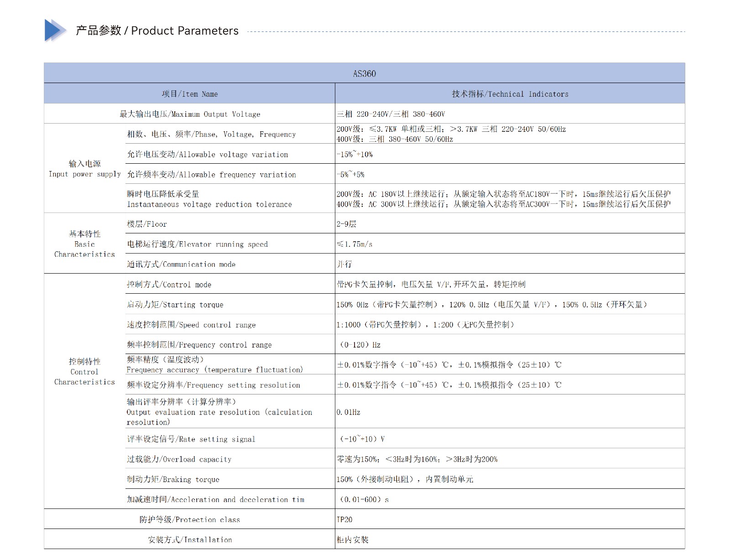730x560 pixels.
Task: Select Frequency setting resolution label
Action: pos(214,385)
